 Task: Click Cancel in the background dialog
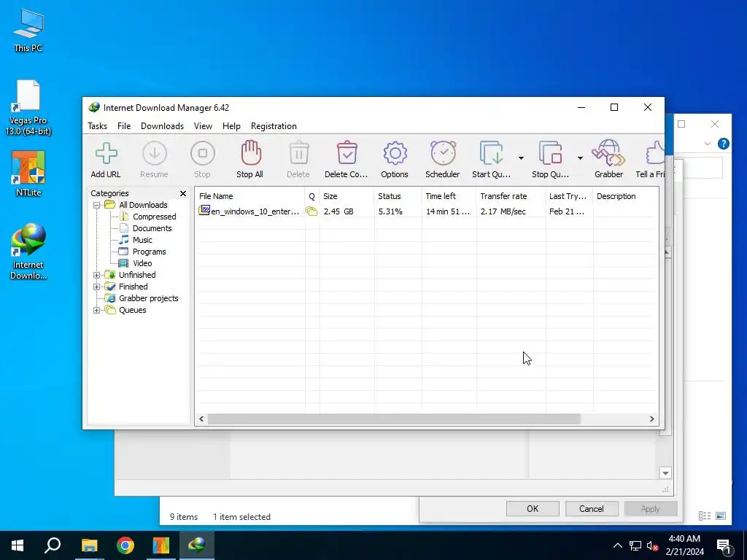click(592, 508)
